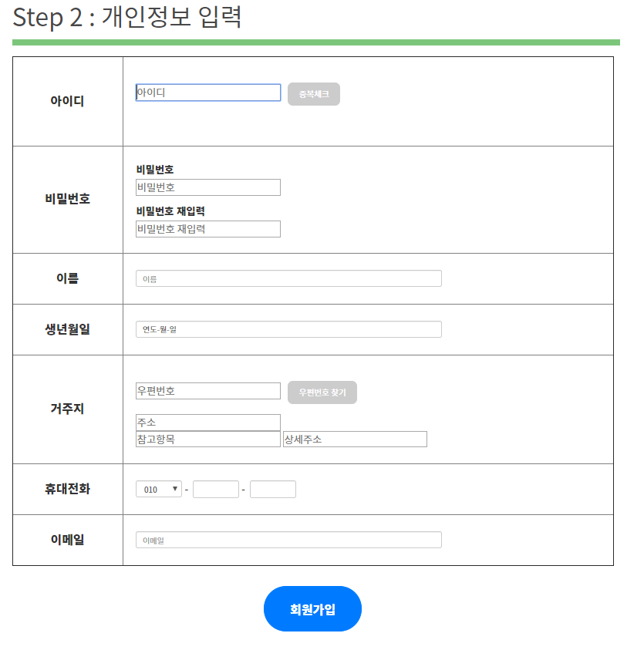Click the 연도-월-일 birthdate field
The height and width of the screenshot is (650, 644).
(288, 329)
